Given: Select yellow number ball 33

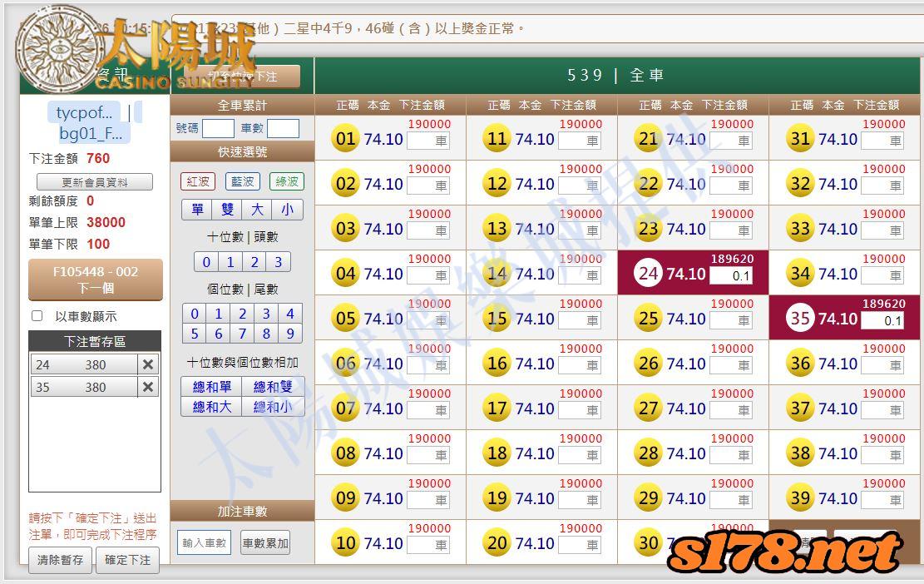Looking at the screenshot, I should pyautogui.click(x=800, y=228).
